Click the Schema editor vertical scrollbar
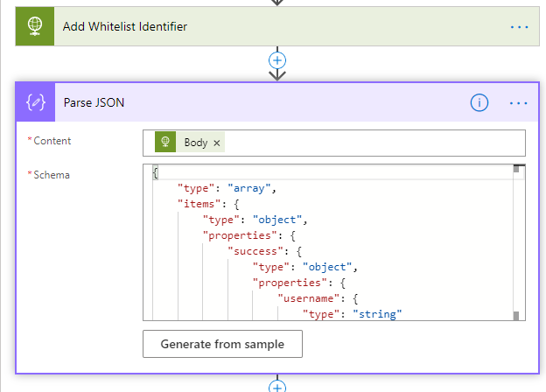546x392 pixels. [x=516, y=242]
